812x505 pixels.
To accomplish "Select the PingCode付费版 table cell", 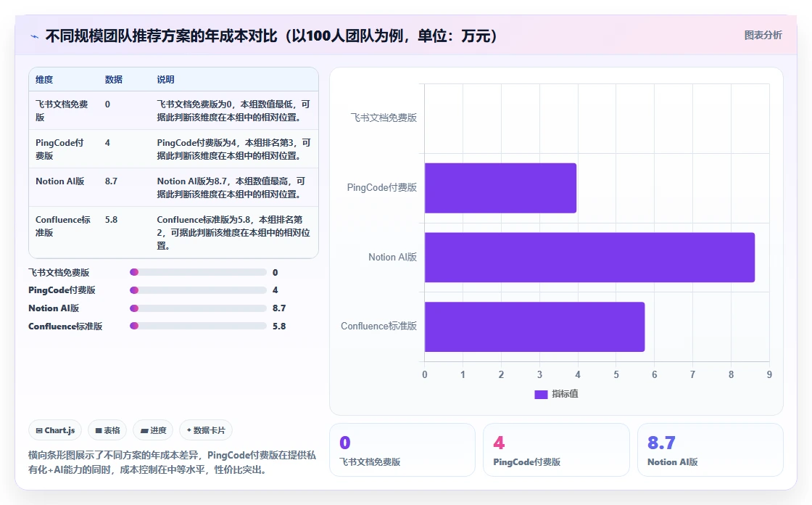I will pyautogui.click(x=61, y=149).
